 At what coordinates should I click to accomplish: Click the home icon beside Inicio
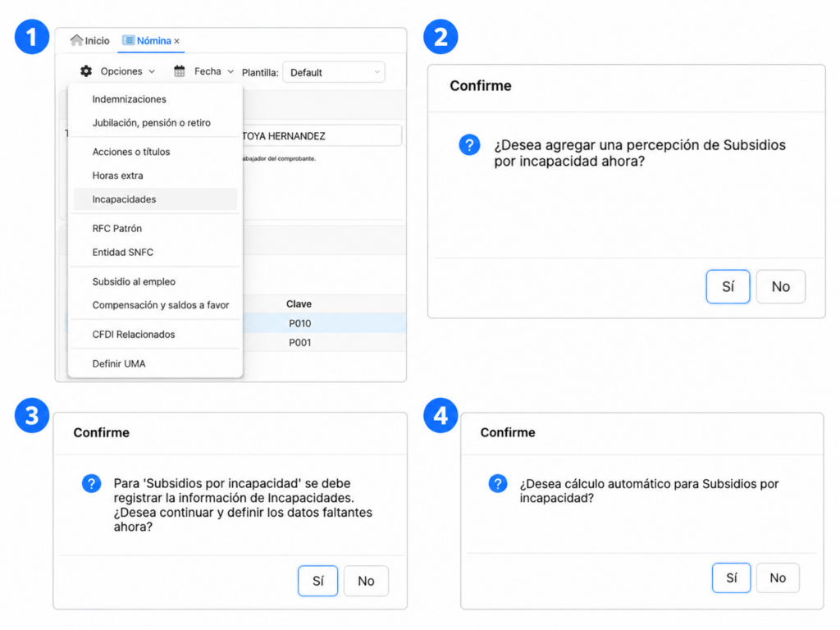[76, 40]
